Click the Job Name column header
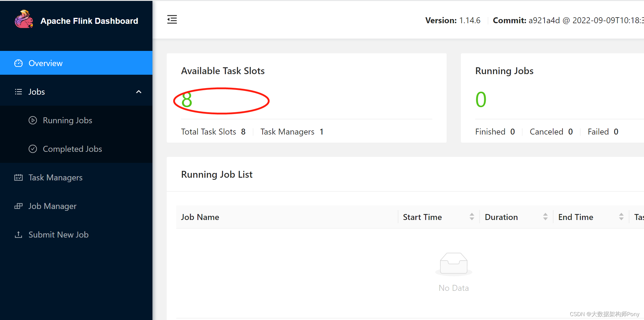644x320 pixels. pos(287,217)
